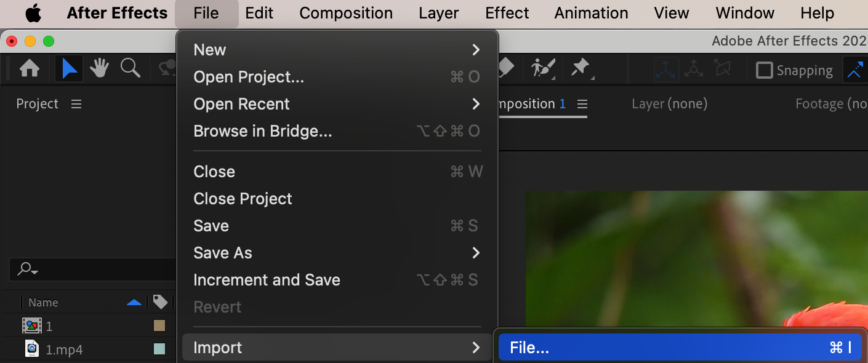Click the Project panel search field
868x363 pixels.
92,269
